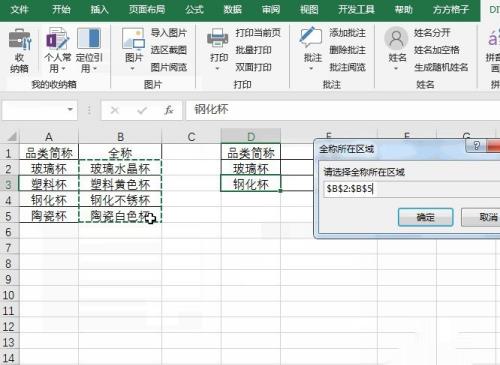Select cell 塑料杯 in column A

point(49,184)
